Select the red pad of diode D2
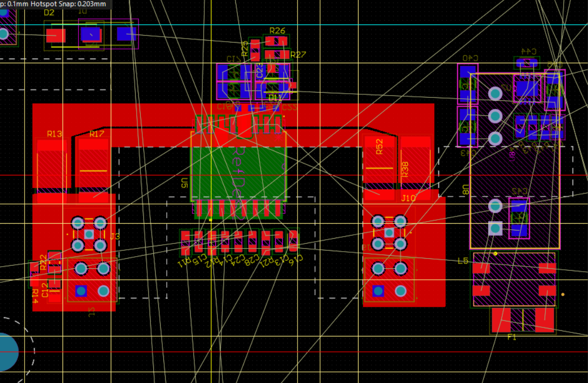Viewport: 588px width, 383px height. pyautogui.click(x=56, y=36)
